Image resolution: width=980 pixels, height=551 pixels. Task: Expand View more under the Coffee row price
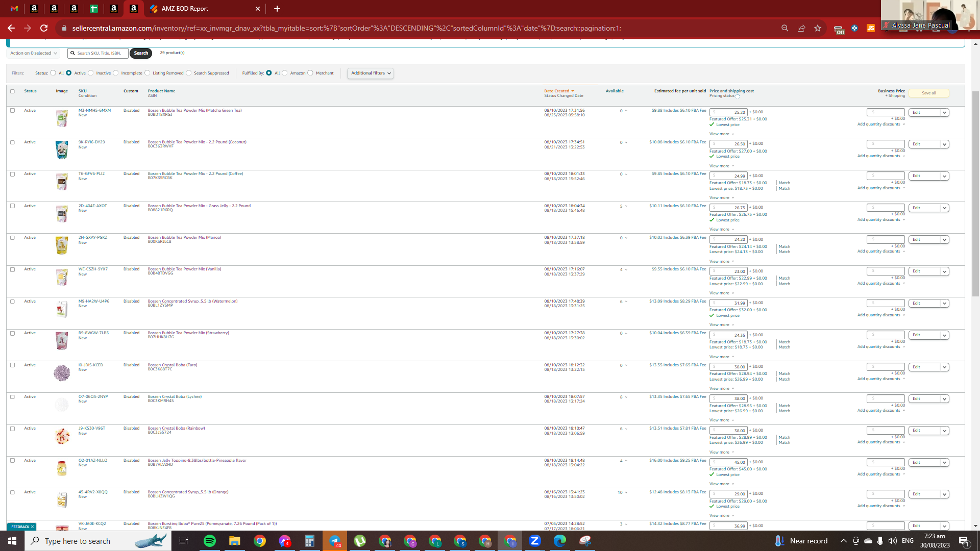point(722,198)
